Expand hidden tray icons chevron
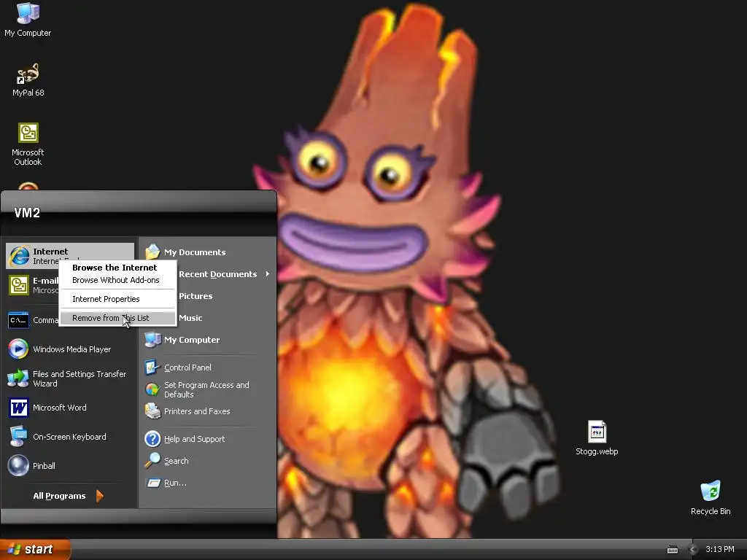Image resolution: width=747 pixels, height=560 pixels. click(x=692, y=550)
